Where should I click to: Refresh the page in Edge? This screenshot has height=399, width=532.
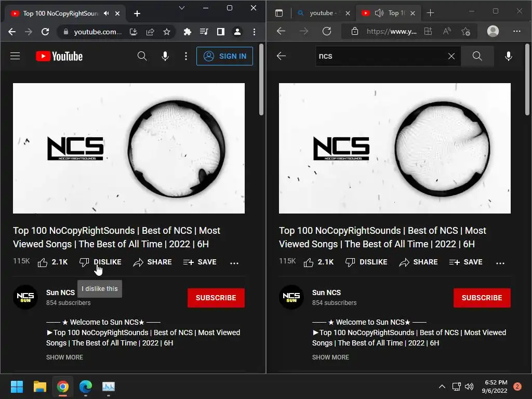(x=327, y=31)
